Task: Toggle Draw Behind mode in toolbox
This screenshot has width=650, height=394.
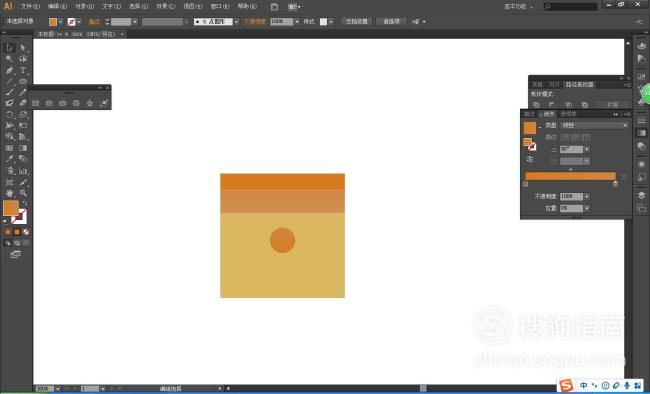Action: click(x=17, y=243)
